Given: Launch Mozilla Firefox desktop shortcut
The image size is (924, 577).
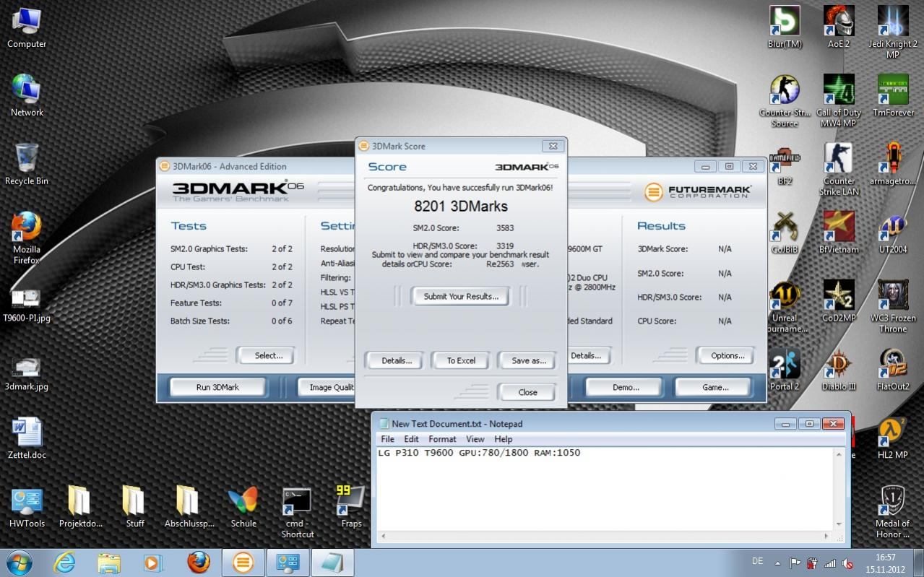Looking at the screenshot, I should click(27, 238).
